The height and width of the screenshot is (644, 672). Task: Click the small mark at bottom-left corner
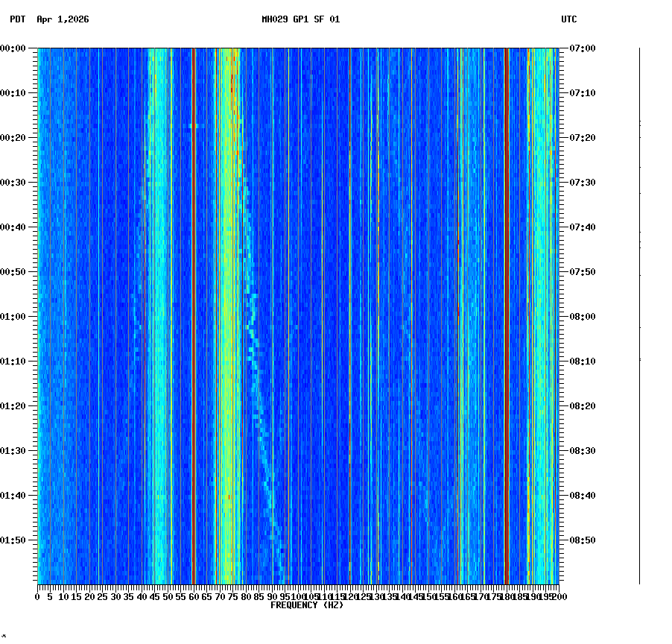tap(5, 637)
